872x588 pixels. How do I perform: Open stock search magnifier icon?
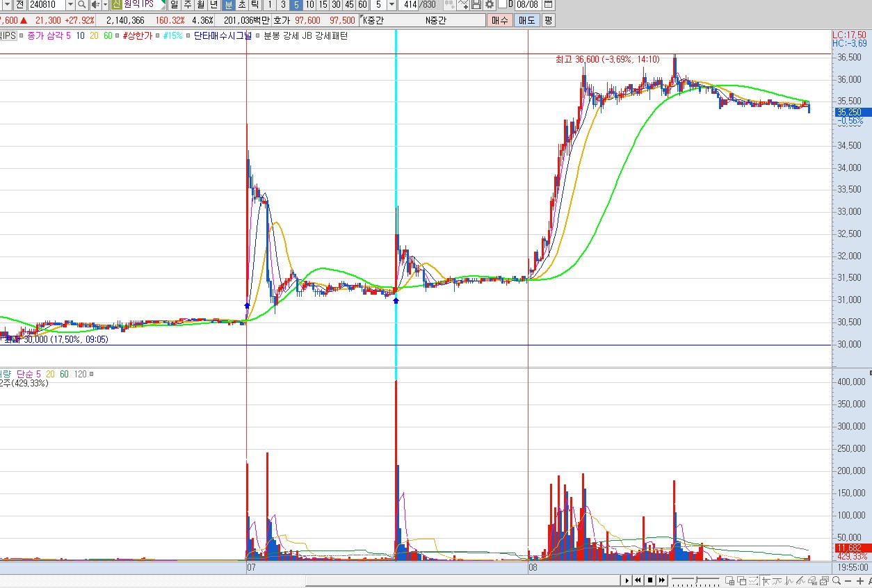(82, 5)
